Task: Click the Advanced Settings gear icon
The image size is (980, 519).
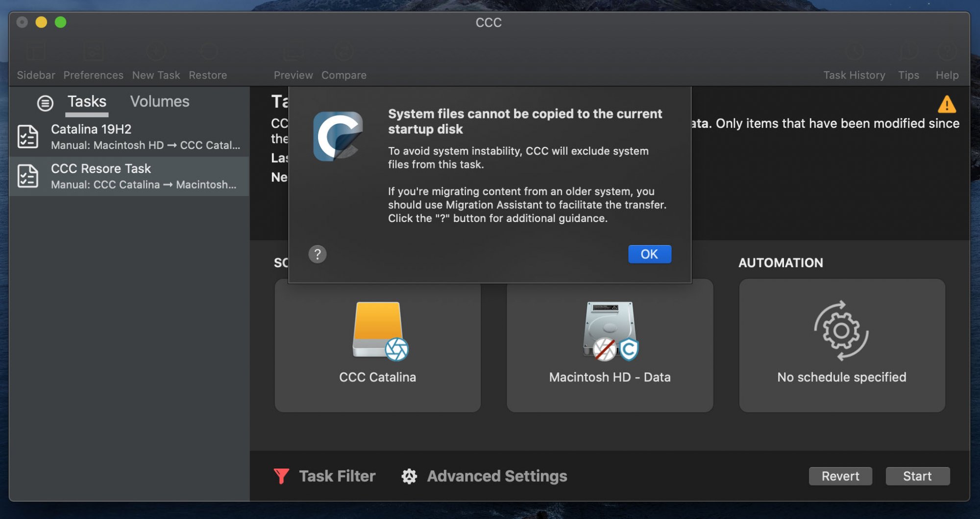Action: 409,476
